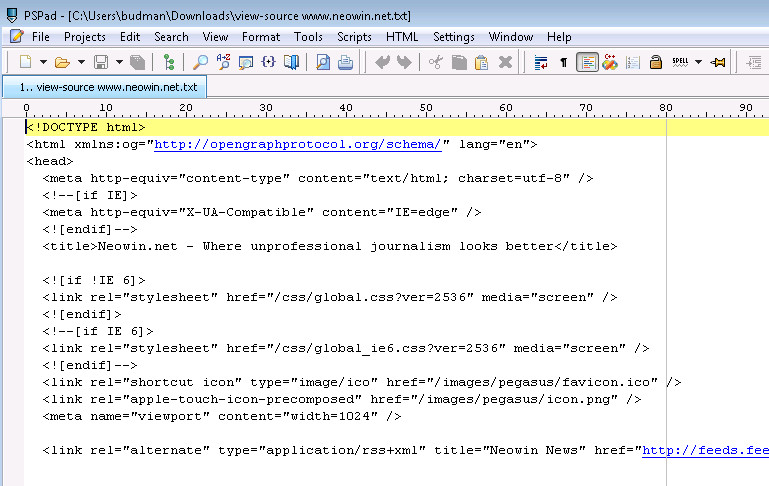Expand the Open file dropdown arrow
The image size is (769, 486).
(x=79, y=62)
